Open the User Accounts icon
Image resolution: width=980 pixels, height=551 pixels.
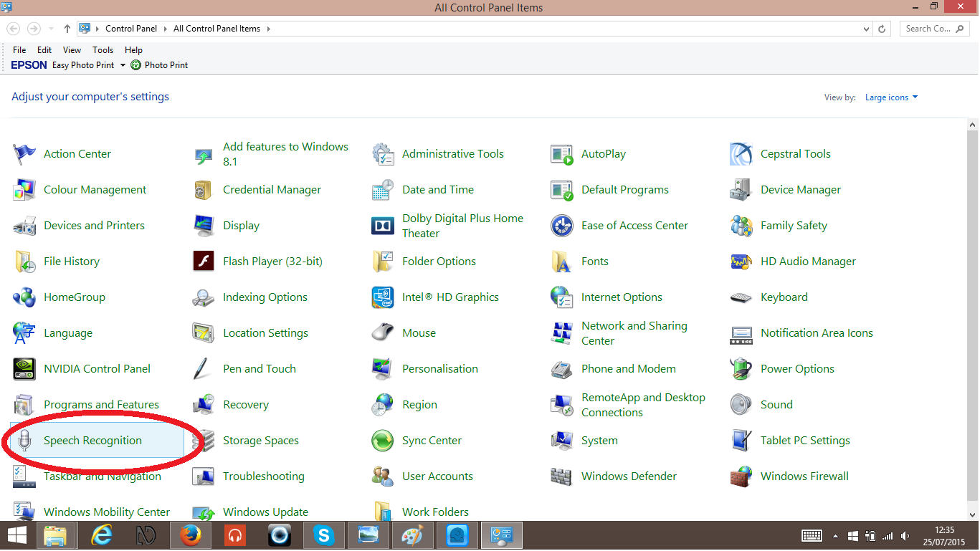click(x=383, y=476)
